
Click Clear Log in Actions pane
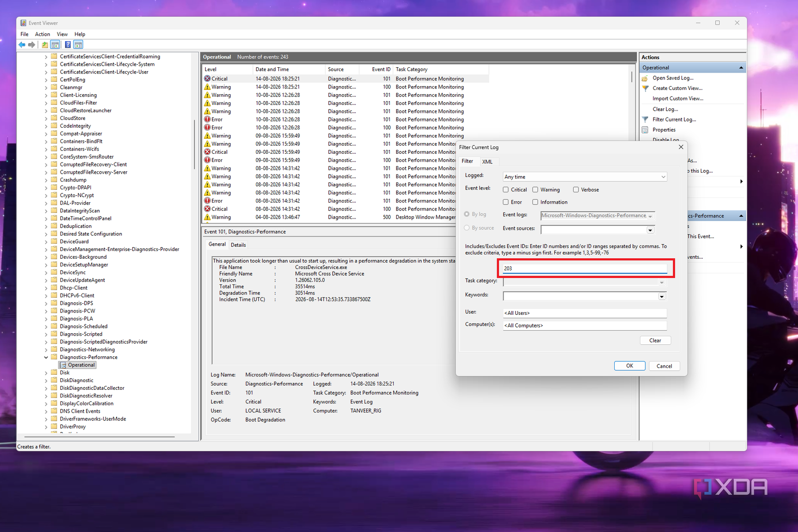665,109
